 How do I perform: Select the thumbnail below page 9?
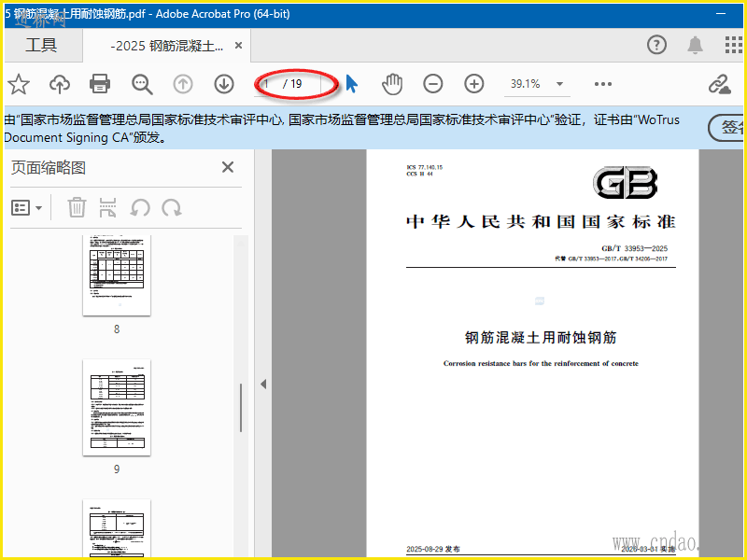click(x=117, y=528)
